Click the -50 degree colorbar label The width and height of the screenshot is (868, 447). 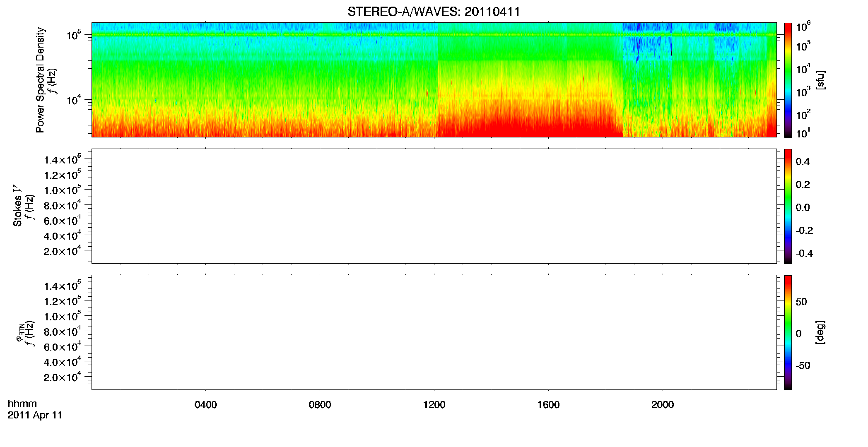[x=803, y=366]
